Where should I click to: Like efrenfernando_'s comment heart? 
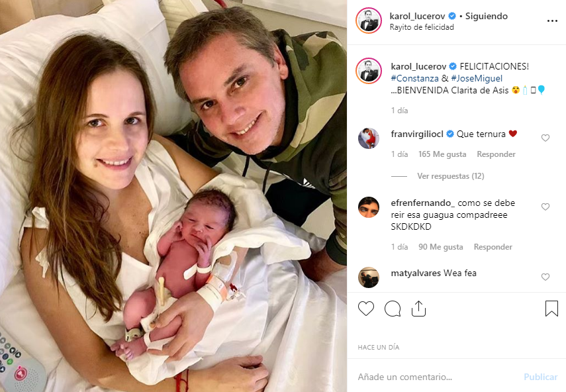545,207
